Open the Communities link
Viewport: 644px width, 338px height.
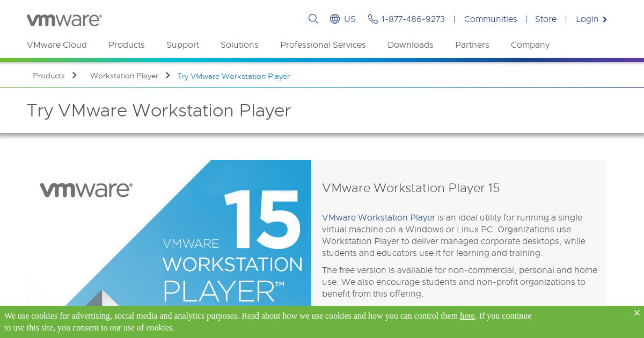pos(491,19)
